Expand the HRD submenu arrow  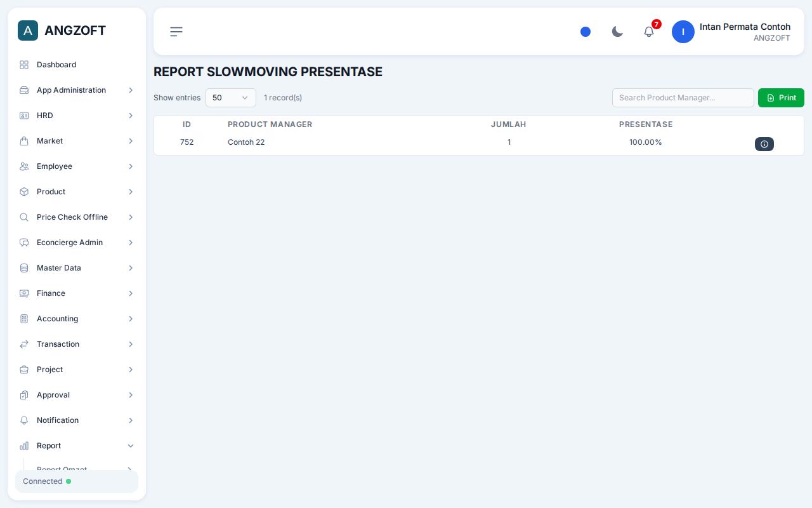tap(131, 116)
